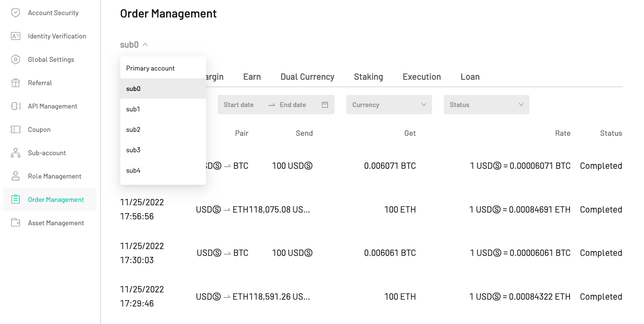Click the Order Management page heading
This screenshot has height=324, width=644.
click(x=169, y=14)
